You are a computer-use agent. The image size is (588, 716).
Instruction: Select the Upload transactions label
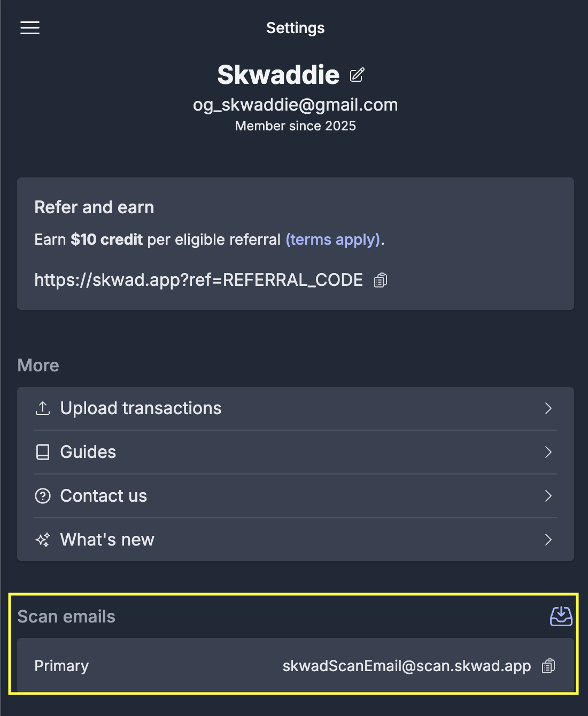tap(141, 408)
